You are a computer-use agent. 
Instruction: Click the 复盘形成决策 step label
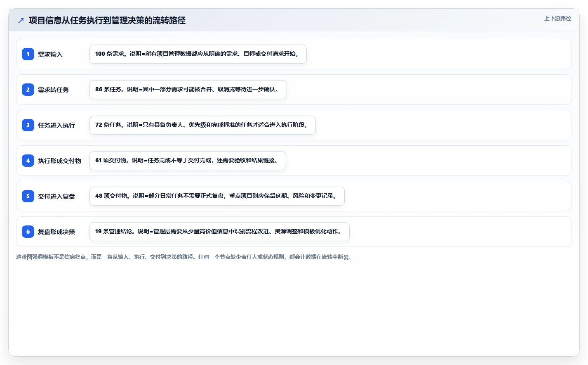coord(56,232)
